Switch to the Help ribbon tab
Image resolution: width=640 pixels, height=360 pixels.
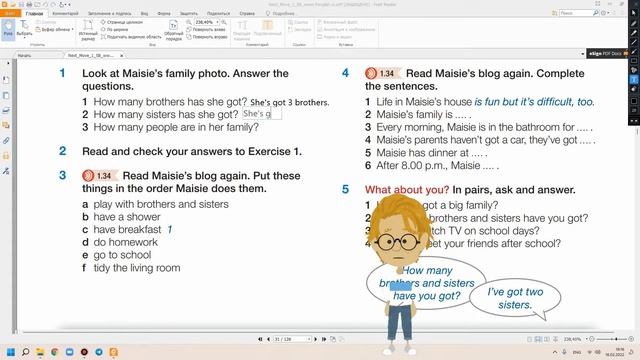click(x=247, y=13)
